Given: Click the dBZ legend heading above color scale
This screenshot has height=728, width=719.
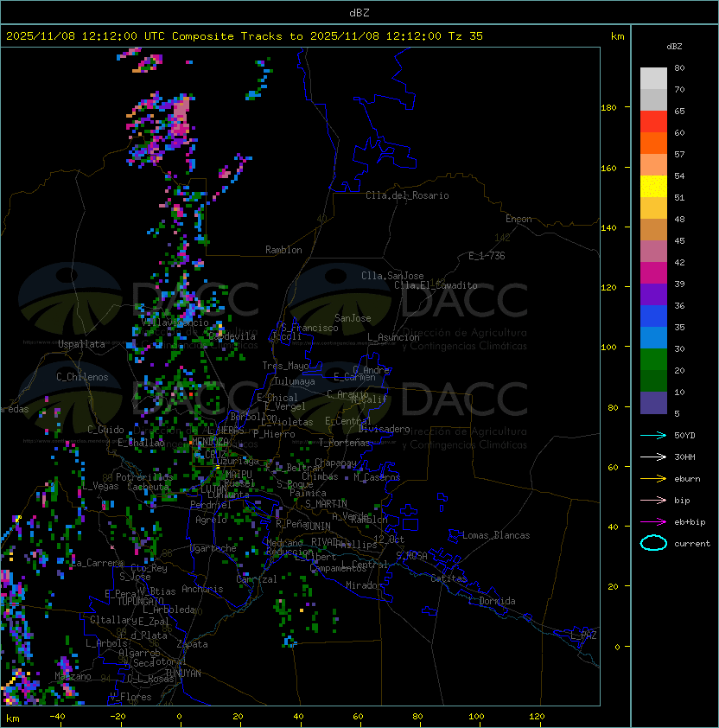Looking at the screenshot, I should [x=674, y=47].
